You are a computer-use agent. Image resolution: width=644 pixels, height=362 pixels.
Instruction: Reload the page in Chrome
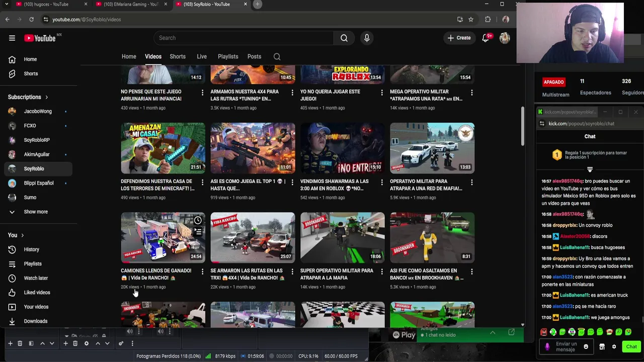pos(31,19)
